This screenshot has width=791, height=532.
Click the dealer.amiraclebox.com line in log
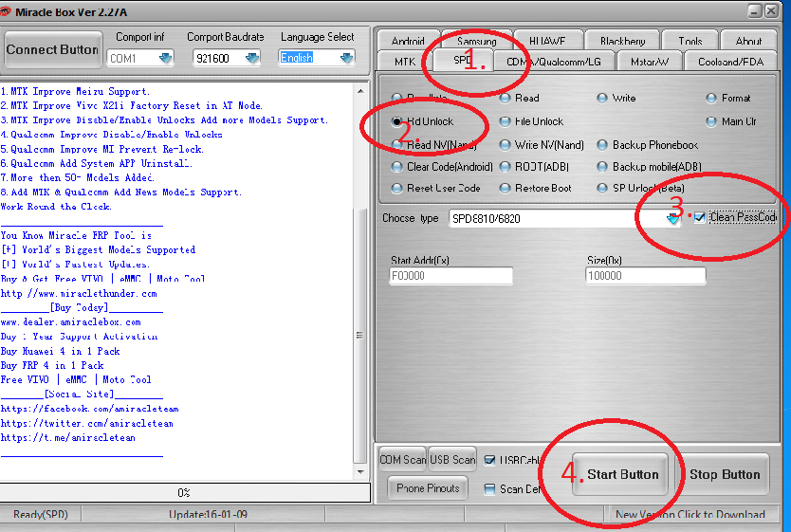tap(70, 322)
